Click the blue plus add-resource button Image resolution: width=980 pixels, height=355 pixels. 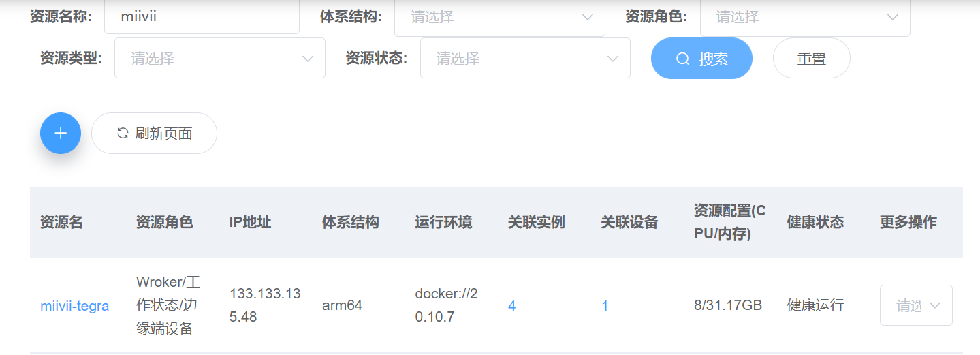pos(61,133)
